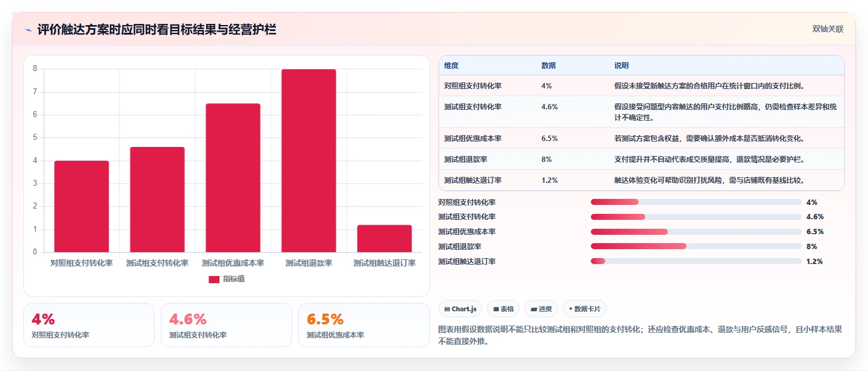Image resolution: width=868 pixels, height=371 pixels.
Task: Click the 测试组支付转化率 4.6% progress bar
Action: click(696, 217)
